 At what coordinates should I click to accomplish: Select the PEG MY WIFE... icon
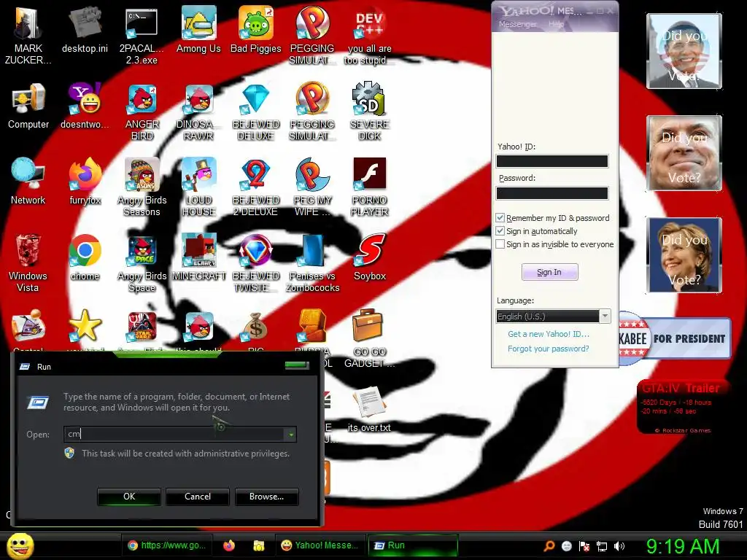coord(312,187)
